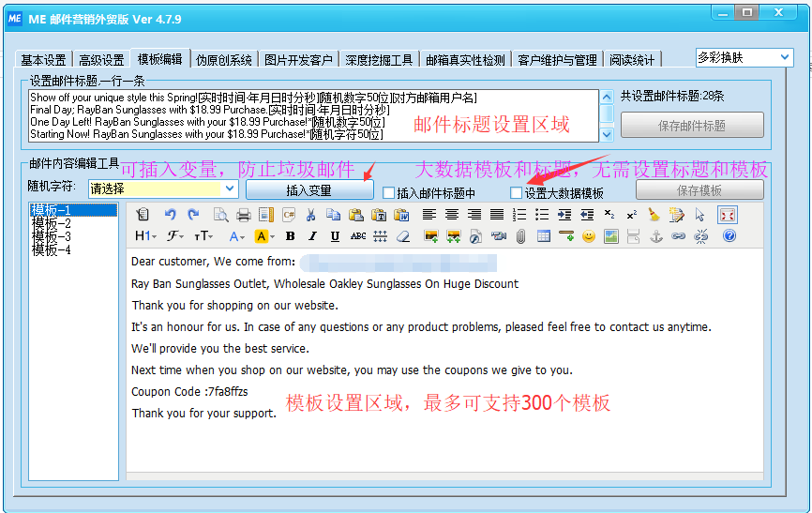Open editor help question mark

point(729,236)
